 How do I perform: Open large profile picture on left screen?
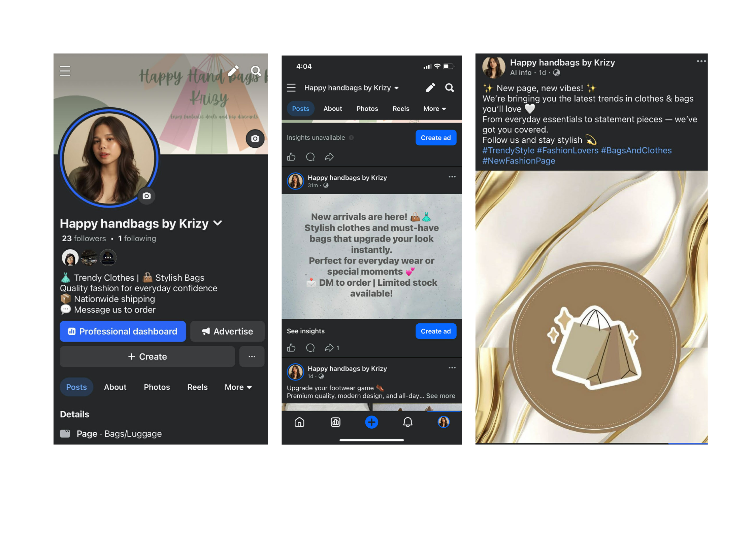pyautogui.click(x=109, y=157)
